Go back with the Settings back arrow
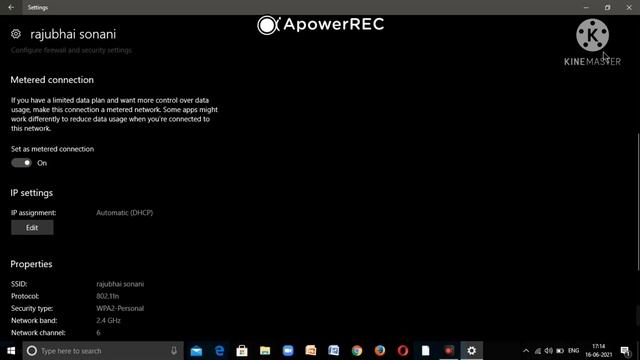Viewport: 640px width, 360px height. (11, 7)
